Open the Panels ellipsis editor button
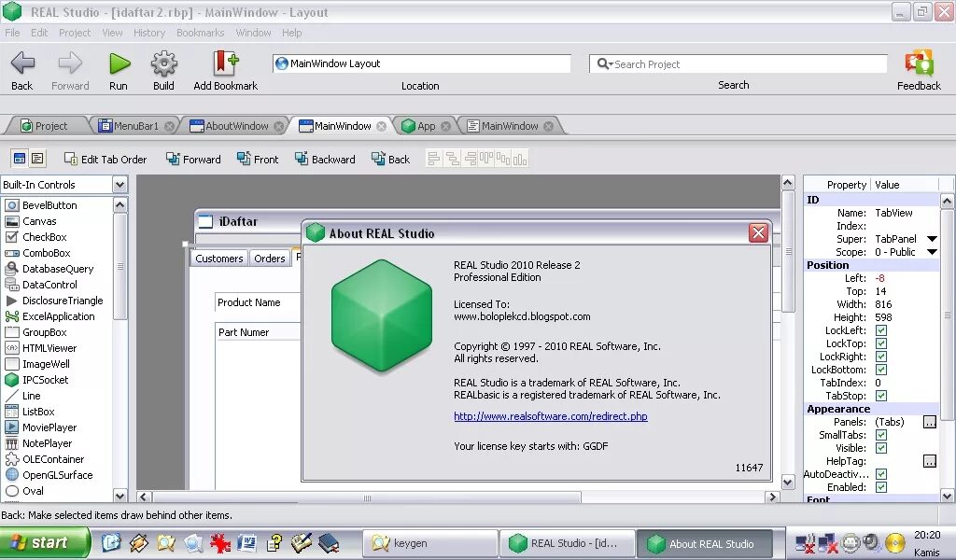This screenshot has width=956, height=560. click(929, 422)
